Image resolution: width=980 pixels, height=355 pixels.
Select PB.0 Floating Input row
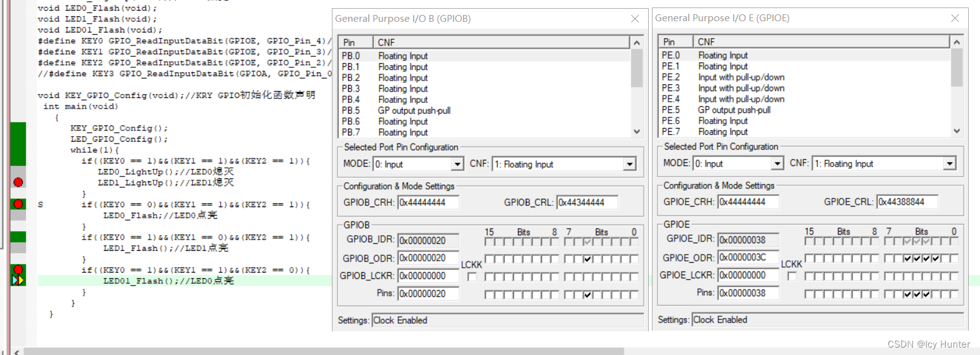pyautogui.click(x=485, y=56)
